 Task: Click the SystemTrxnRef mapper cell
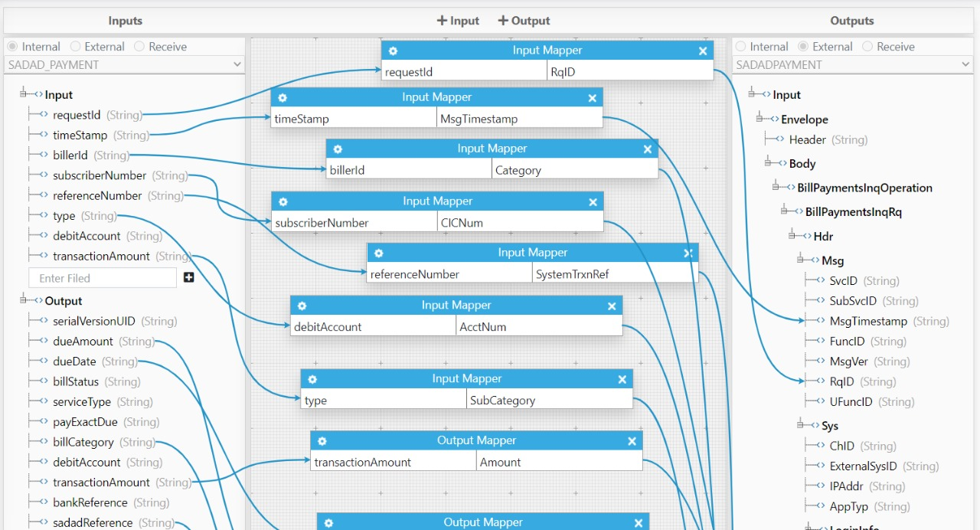(x=615, y=274)
